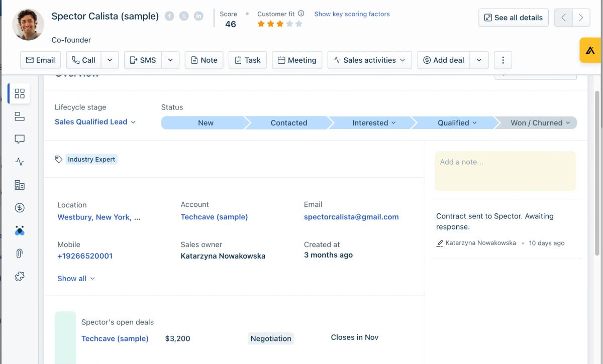The height and width of the screenshot is (364, 603).
Task: Show key scoring factors
Action: (x=352, y=14)
